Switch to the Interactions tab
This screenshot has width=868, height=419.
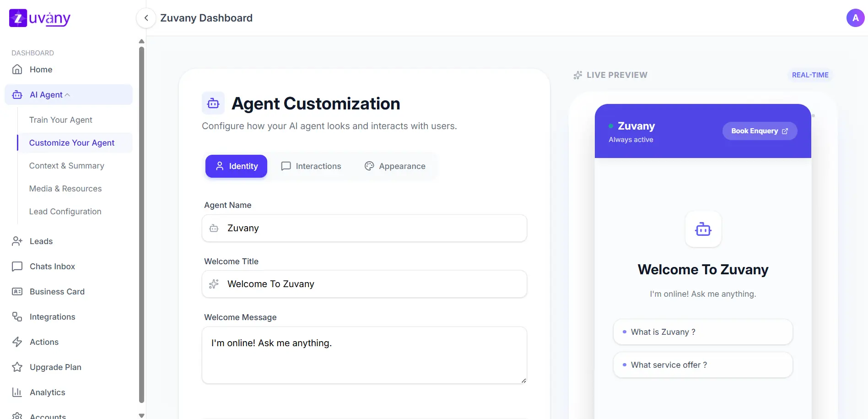pyautogui.click(x=311, y=166)
